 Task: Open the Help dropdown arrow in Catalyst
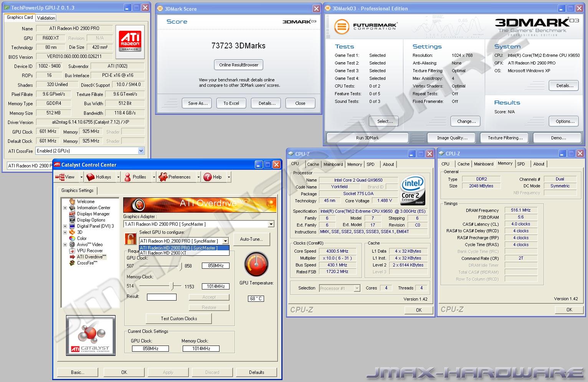pyautogui.click(x=229, y=177)
